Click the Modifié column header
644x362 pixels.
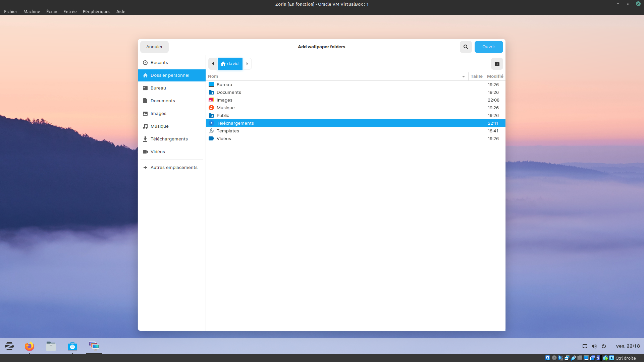(x=495, y=76)
